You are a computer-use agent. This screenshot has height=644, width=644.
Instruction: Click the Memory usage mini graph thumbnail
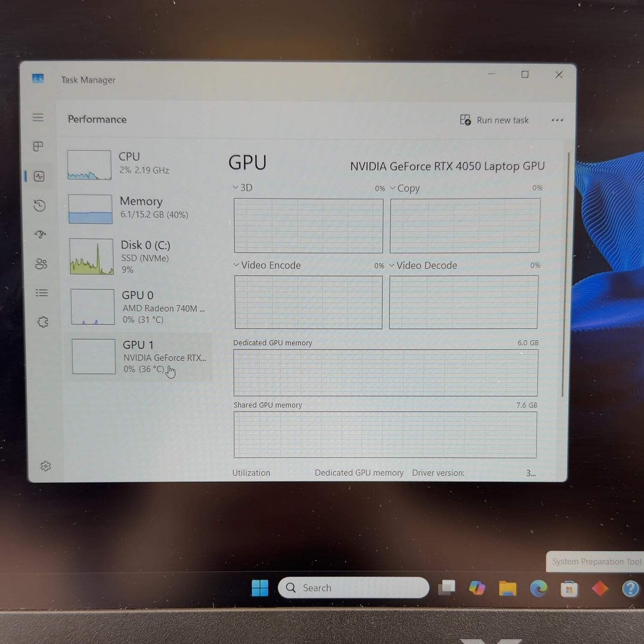90,209
